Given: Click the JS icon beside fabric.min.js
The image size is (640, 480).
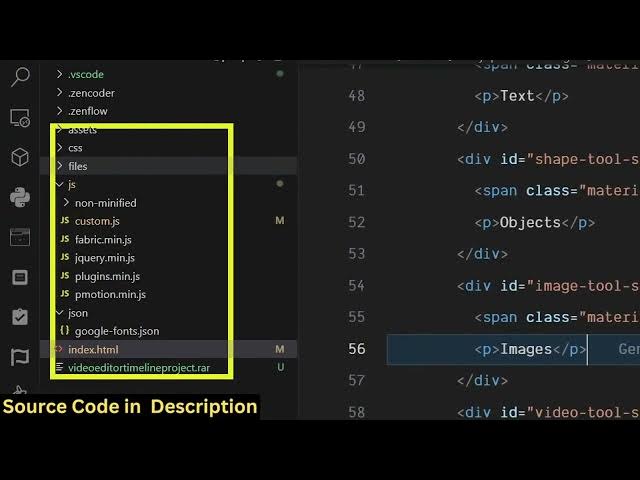Looking at the screenshot, I should (x=65, y=239).
